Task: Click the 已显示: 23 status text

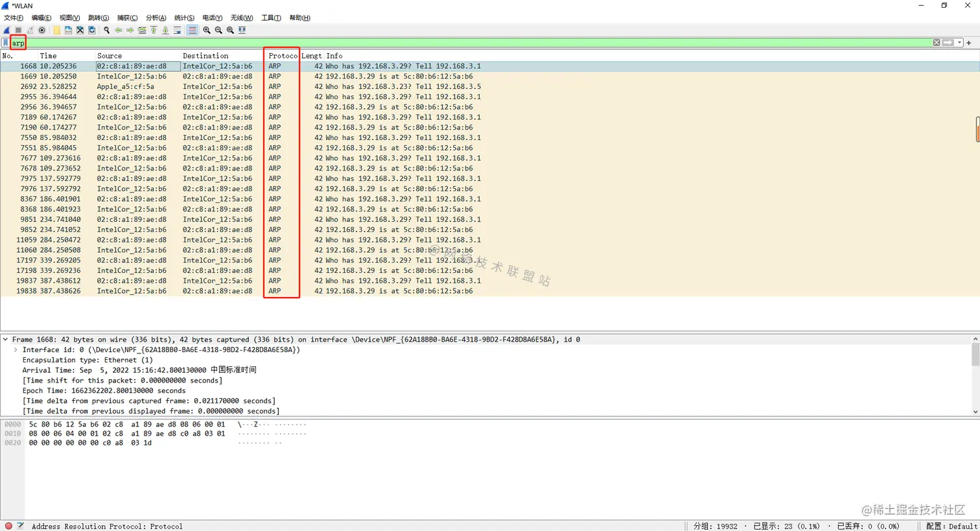Action: 786,526
